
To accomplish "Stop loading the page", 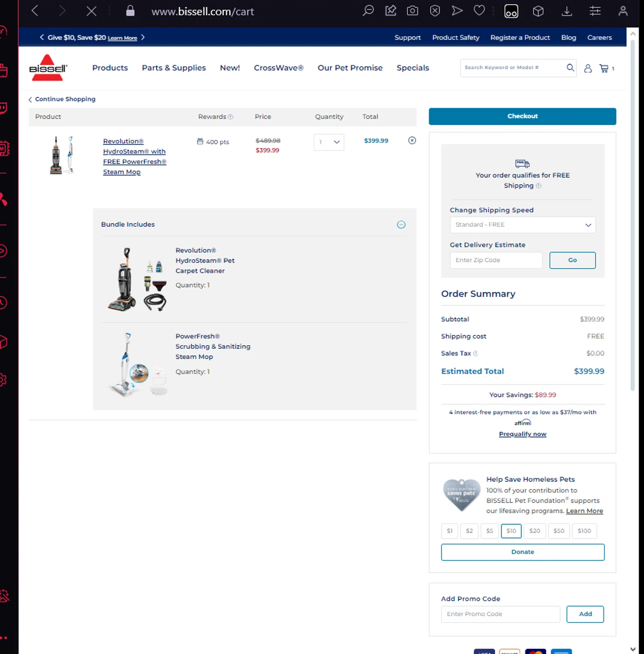I will [x=92, y=11].
